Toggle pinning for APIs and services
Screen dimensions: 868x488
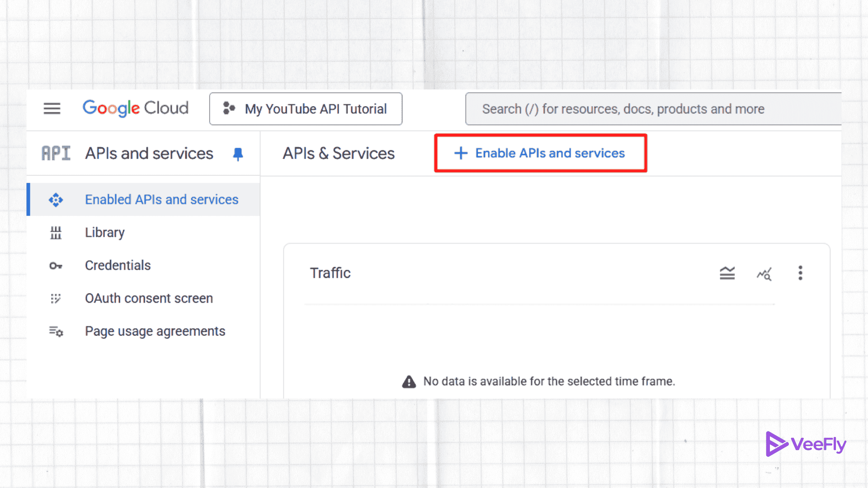238,154
